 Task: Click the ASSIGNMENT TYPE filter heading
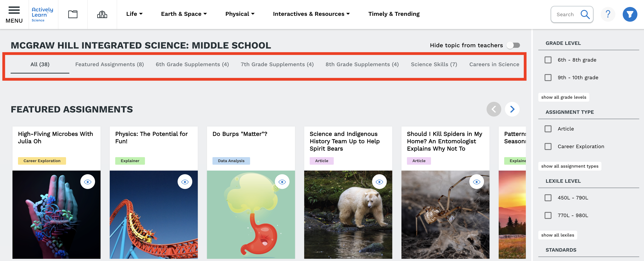(570, 112)
